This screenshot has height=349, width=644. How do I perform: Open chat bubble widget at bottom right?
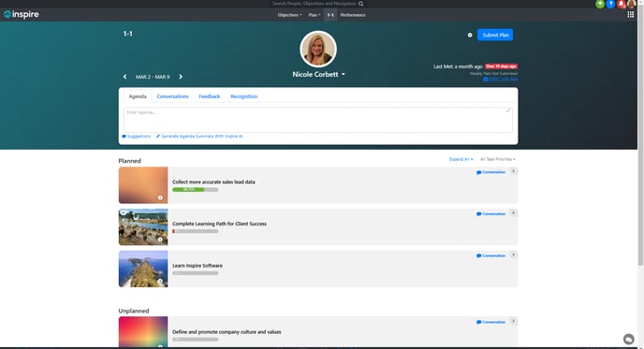tap(628, 339)
